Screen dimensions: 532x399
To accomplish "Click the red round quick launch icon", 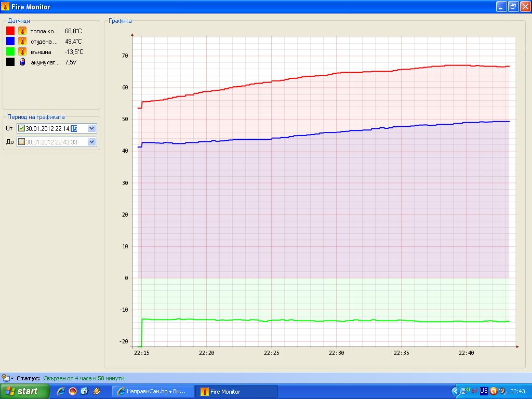I will coord(73,391).
